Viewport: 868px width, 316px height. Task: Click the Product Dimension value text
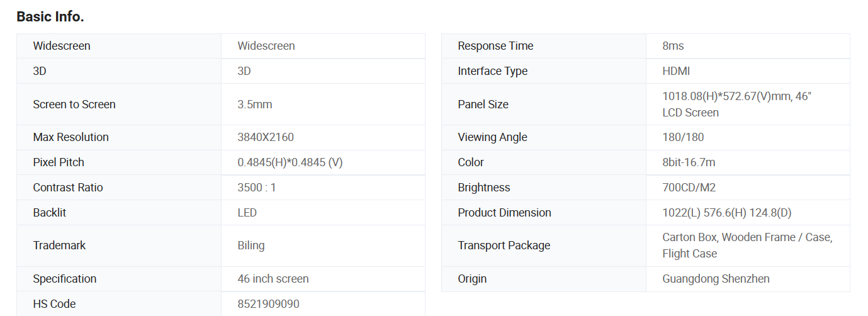pyautogui.click(x=726, y=213)
